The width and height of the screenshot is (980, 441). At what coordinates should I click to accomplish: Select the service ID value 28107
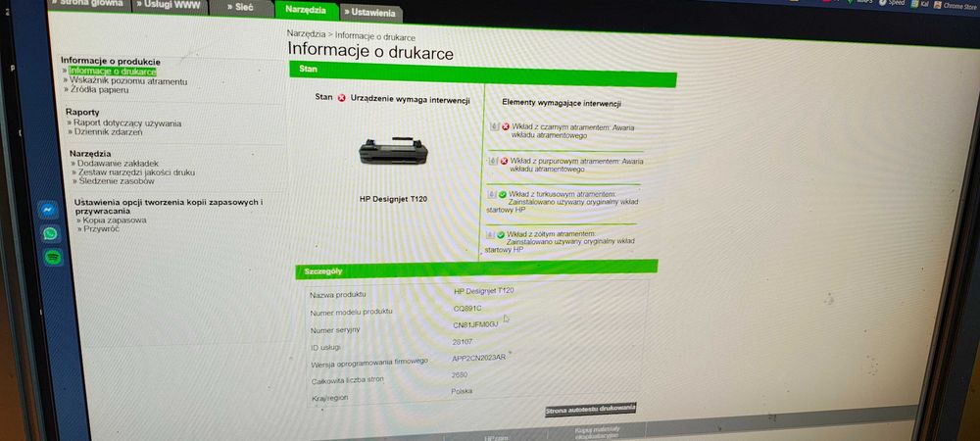click(463, 342)
